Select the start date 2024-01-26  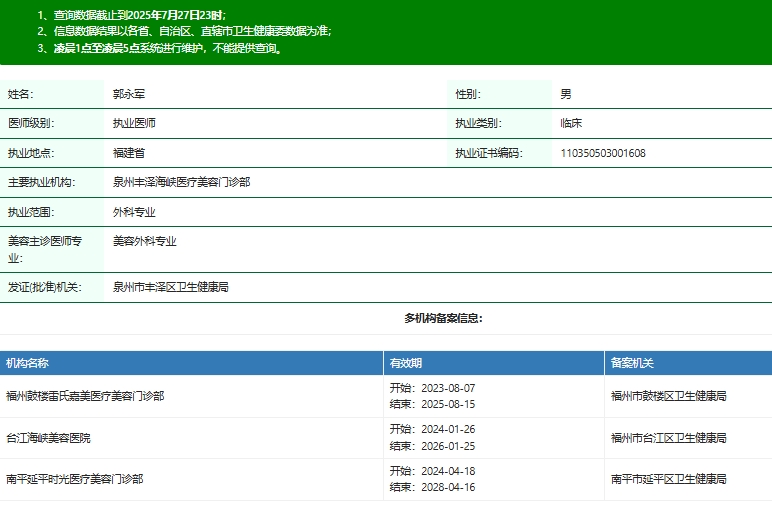click(447, 429)
